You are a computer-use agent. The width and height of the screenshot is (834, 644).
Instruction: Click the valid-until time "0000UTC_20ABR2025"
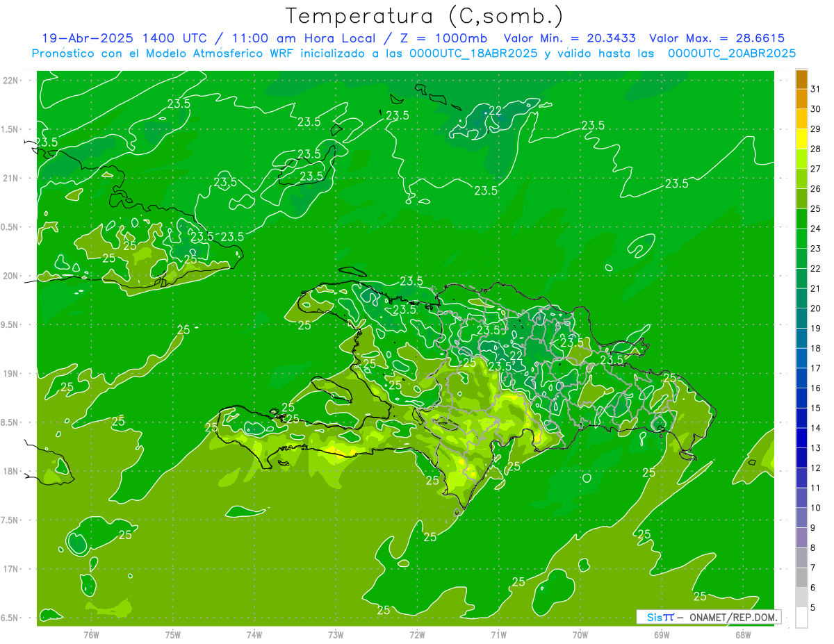(732, 53)
